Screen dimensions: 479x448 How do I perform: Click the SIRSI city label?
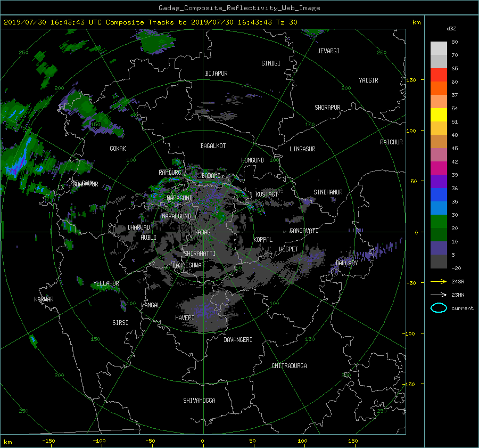[120, 323]
